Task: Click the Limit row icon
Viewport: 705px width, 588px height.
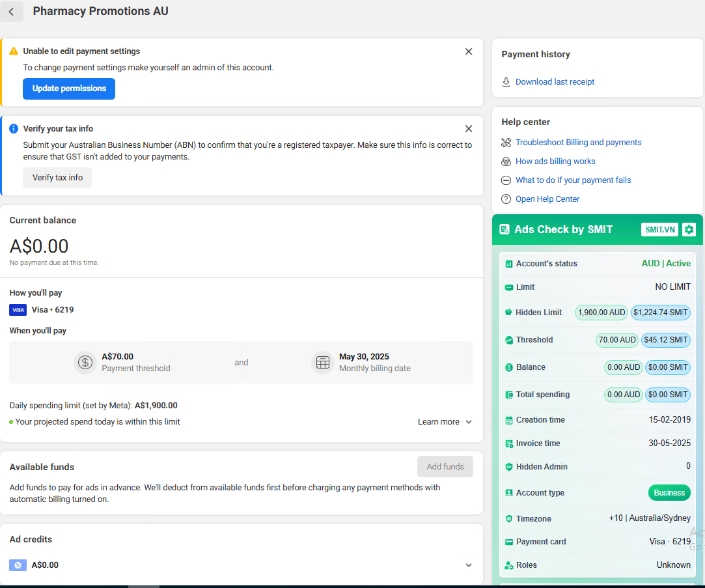Action: pyautogui.click(x=509, y=287)
